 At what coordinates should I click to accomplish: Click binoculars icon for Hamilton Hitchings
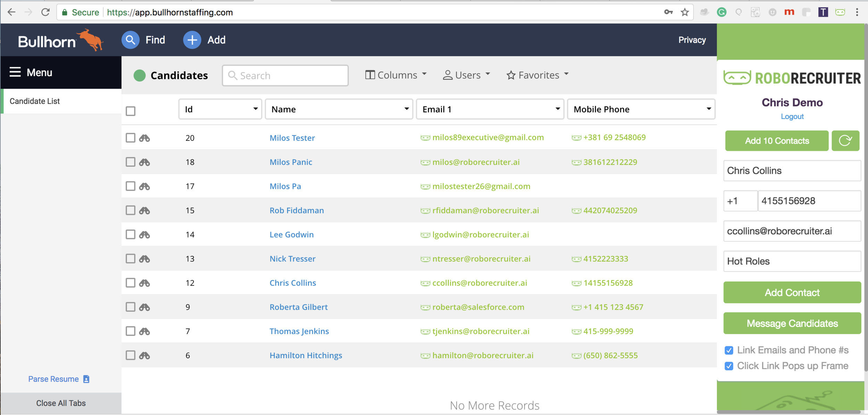[x=144, y=355]
